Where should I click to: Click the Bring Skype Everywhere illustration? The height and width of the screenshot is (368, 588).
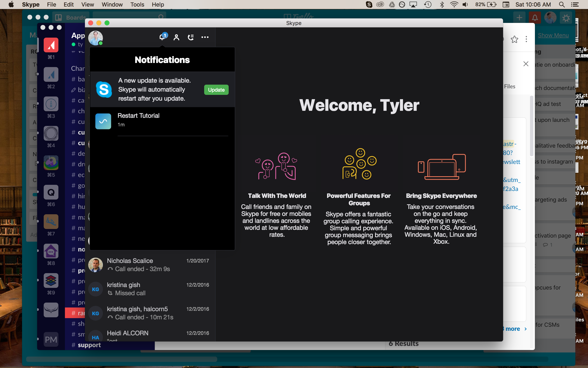441,167
